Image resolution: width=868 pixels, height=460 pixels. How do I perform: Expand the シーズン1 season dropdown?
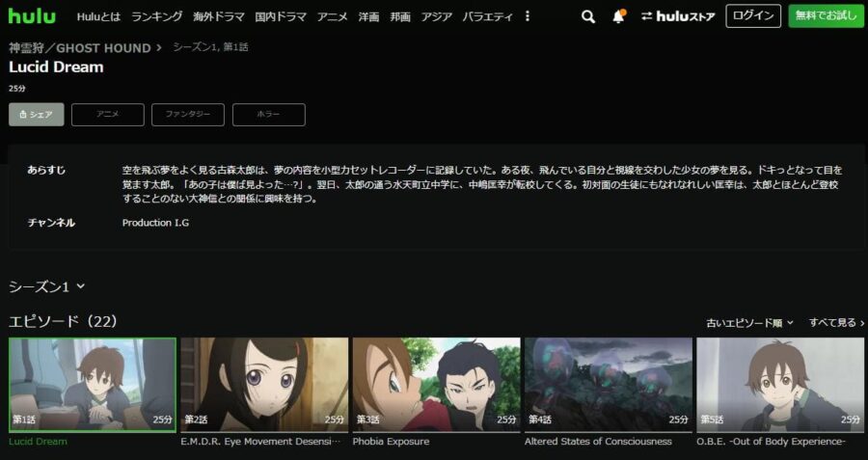(x=47, y=286)
